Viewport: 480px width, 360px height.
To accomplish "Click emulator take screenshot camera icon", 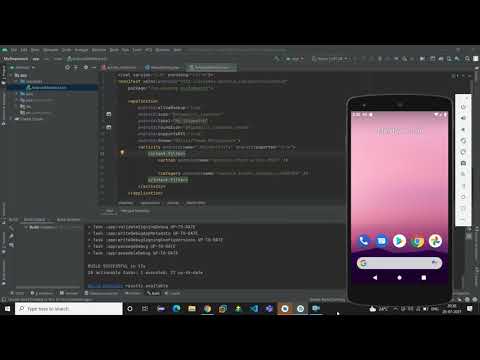I will tap(463, 163).
